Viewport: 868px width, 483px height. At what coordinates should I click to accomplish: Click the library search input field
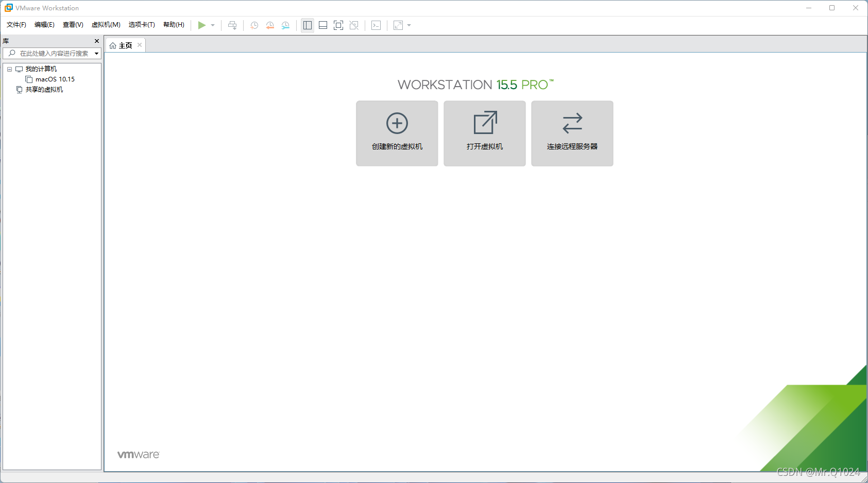pos(52,54)
